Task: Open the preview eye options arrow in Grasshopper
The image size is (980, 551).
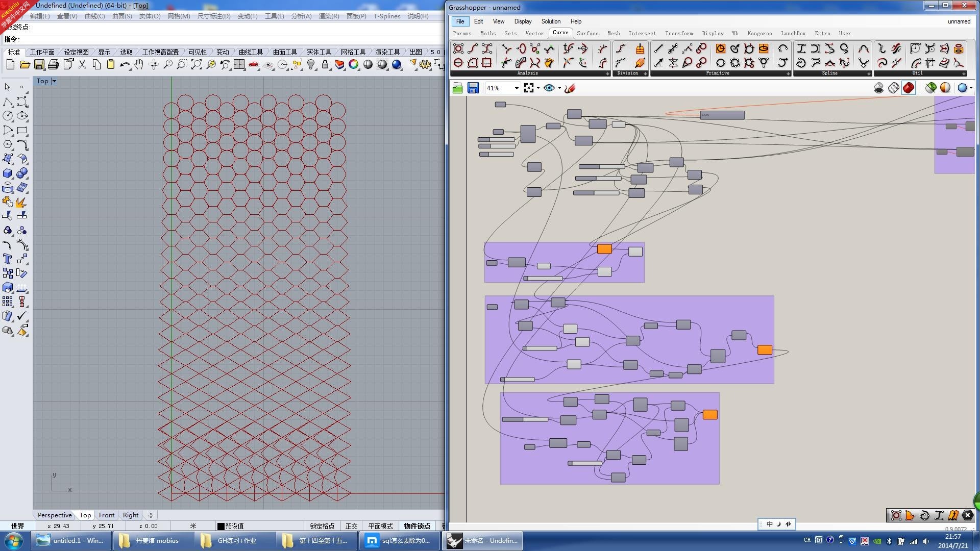Action: point(559,88)
